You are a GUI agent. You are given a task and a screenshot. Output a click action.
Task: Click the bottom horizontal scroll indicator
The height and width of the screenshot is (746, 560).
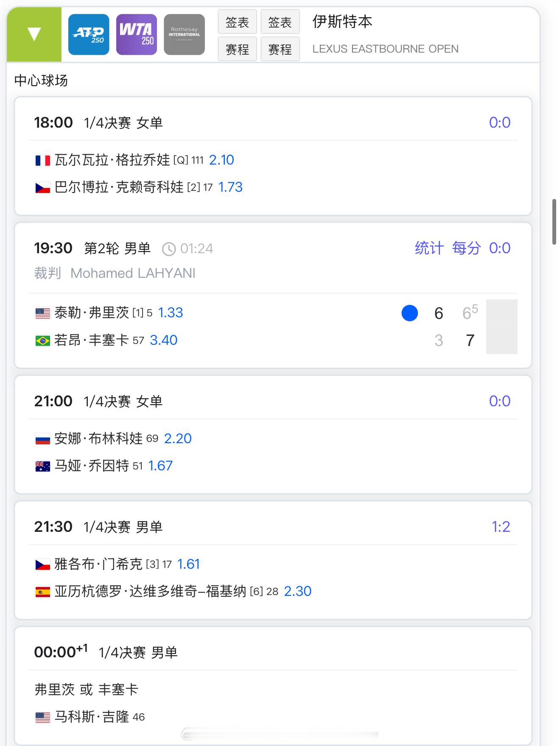[x=280, y=734]
